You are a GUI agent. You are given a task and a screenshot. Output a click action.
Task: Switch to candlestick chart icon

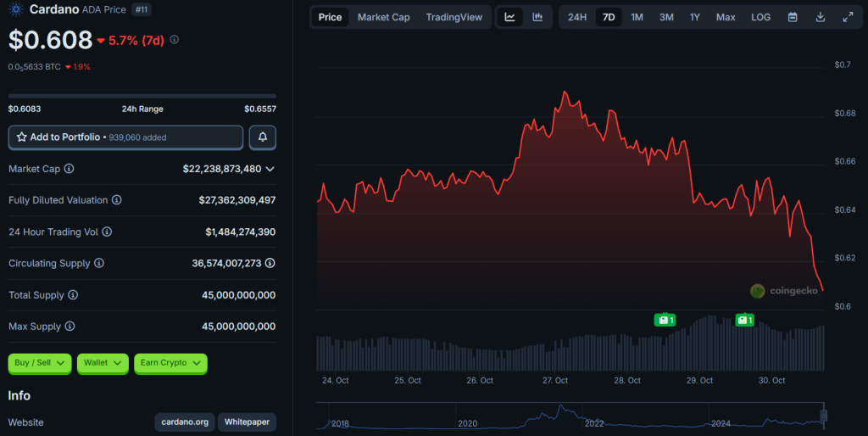coord(537,17)
